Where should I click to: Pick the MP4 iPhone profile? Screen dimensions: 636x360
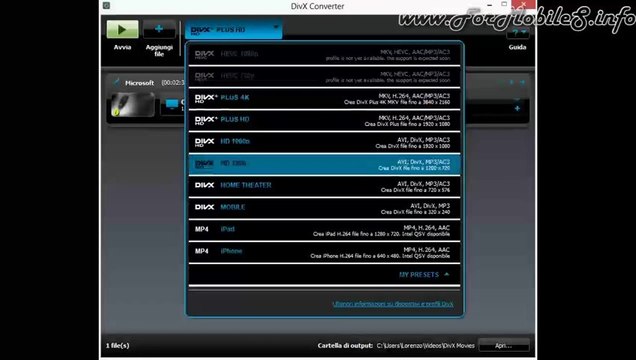tap(324, 252)
